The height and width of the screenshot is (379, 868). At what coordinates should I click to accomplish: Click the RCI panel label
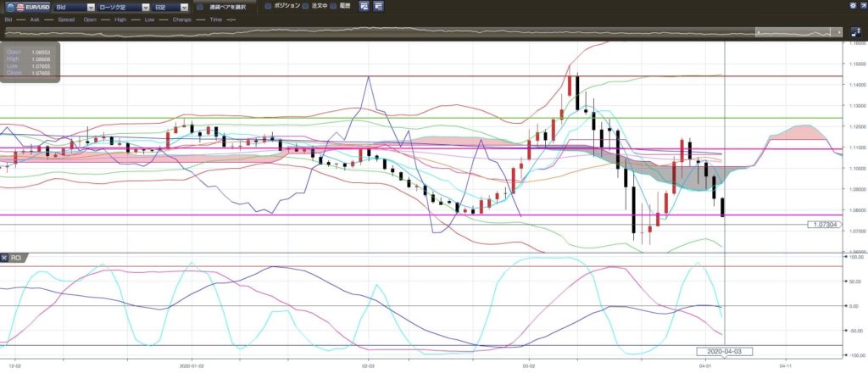tap(15, 258)
